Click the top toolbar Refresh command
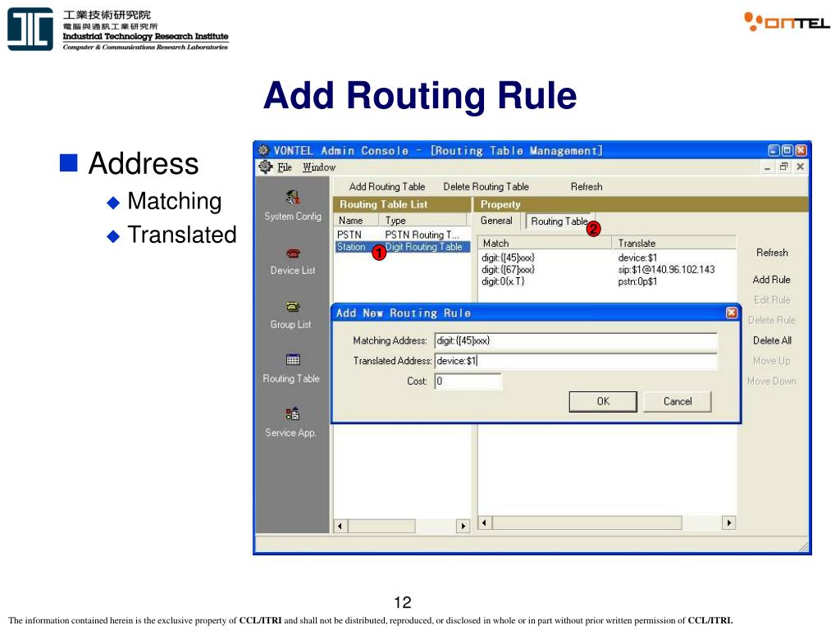Image resolution: width=840 pixels, height=630 pixels. coord(586,186)
